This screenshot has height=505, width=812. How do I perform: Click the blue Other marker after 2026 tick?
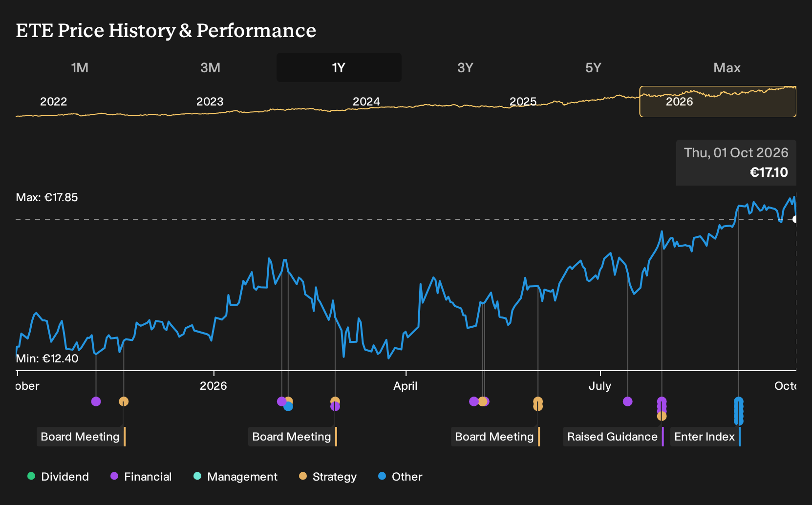coord(288,406)
